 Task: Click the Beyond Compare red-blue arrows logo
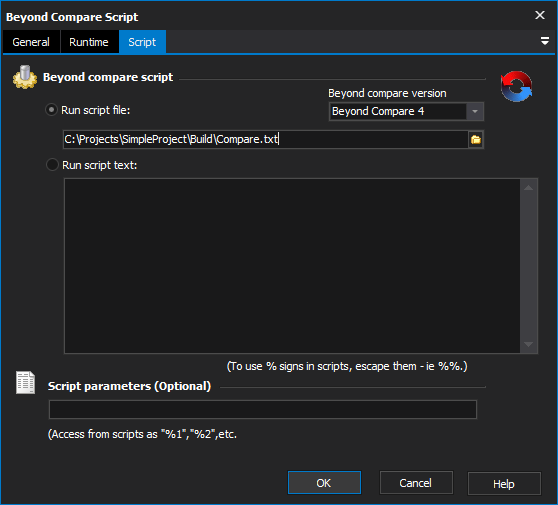[x=516, y=86]
